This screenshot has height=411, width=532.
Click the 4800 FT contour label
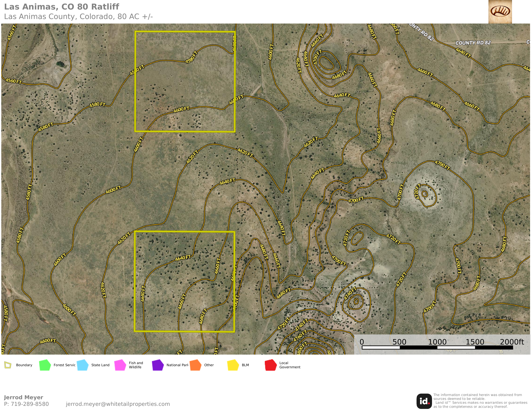point(302,348)
